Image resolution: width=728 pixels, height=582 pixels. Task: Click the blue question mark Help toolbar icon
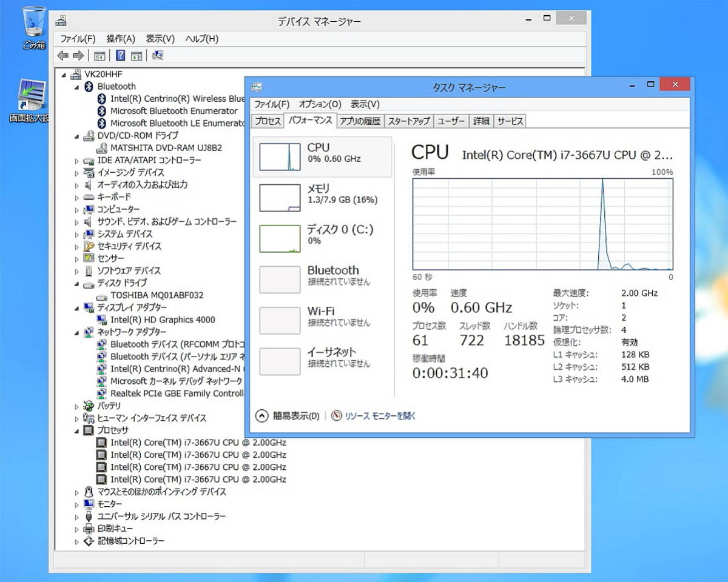(x=120, y=56)
